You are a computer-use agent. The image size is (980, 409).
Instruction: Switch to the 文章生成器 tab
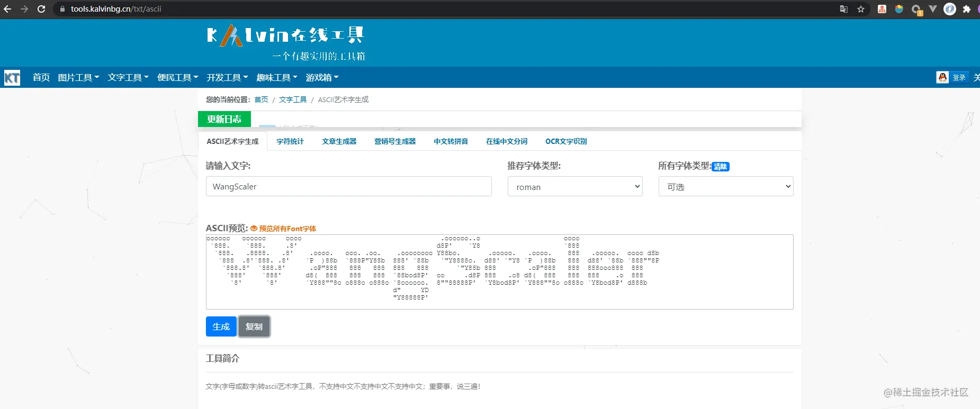tap(339, 141)
